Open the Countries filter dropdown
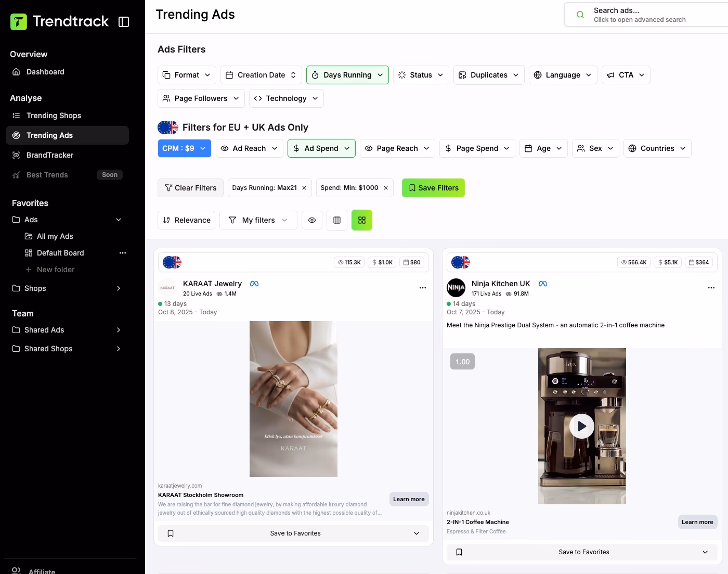This screenshot has height=574, width=728. coord(657,148)
